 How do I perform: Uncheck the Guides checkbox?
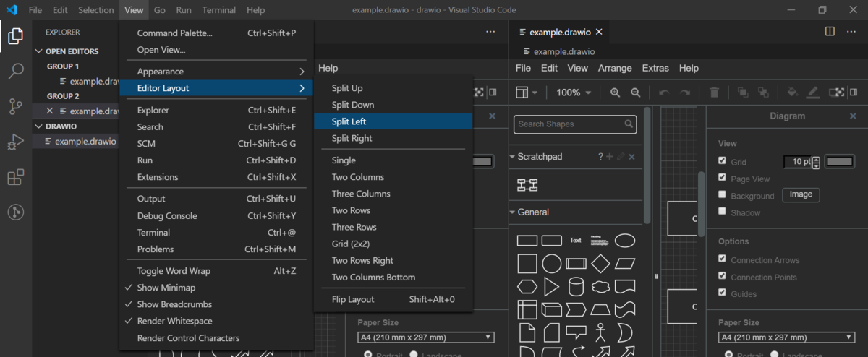click(722, 293)
